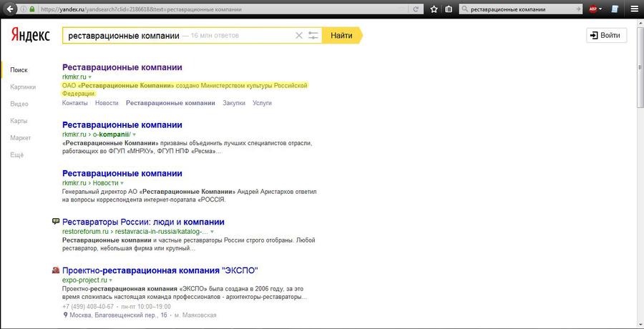644x329 pixels.
Task: Click the м. Маяковская metro label
Action: click(x=195, y=315)
